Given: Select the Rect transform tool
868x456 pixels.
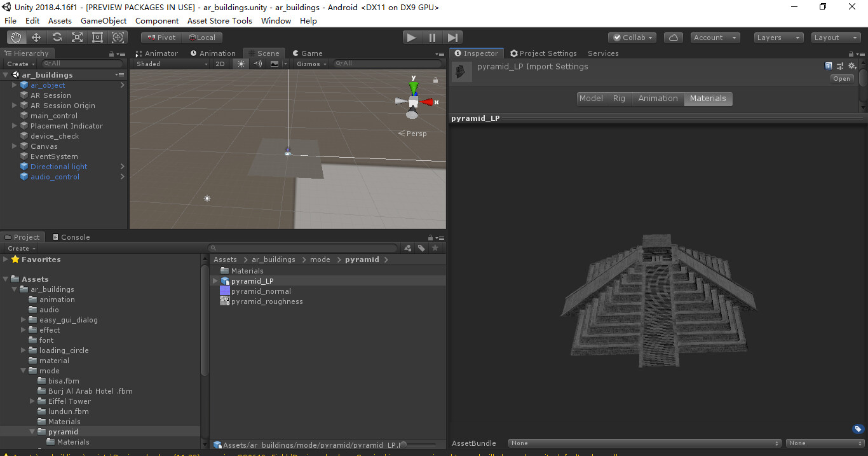Looking at the screenshot, I should pos(97,38).
